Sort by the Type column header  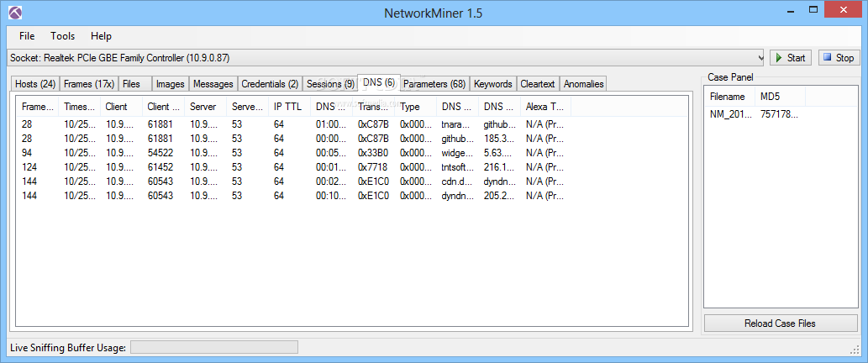click(x=416, y=107)
